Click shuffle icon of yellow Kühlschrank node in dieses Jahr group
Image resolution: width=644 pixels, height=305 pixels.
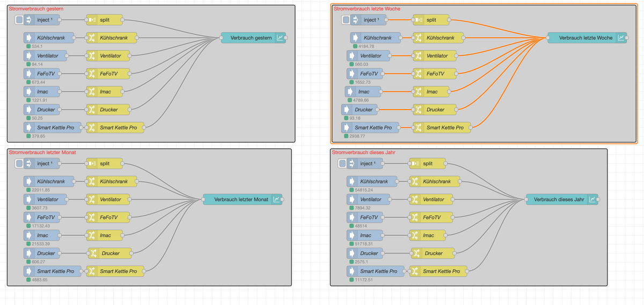pos(415,181)
